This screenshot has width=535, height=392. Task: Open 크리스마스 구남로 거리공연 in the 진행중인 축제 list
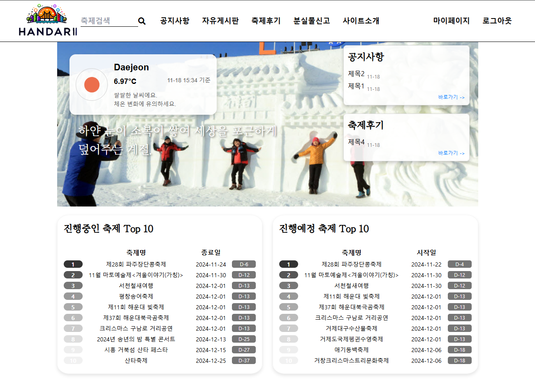click(x=136, y=328)
